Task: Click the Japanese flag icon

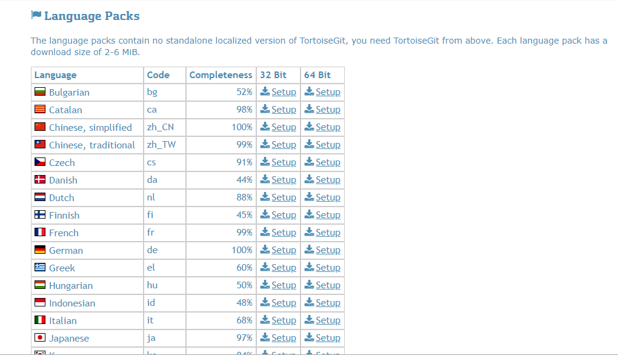Action: pos(40,337)
